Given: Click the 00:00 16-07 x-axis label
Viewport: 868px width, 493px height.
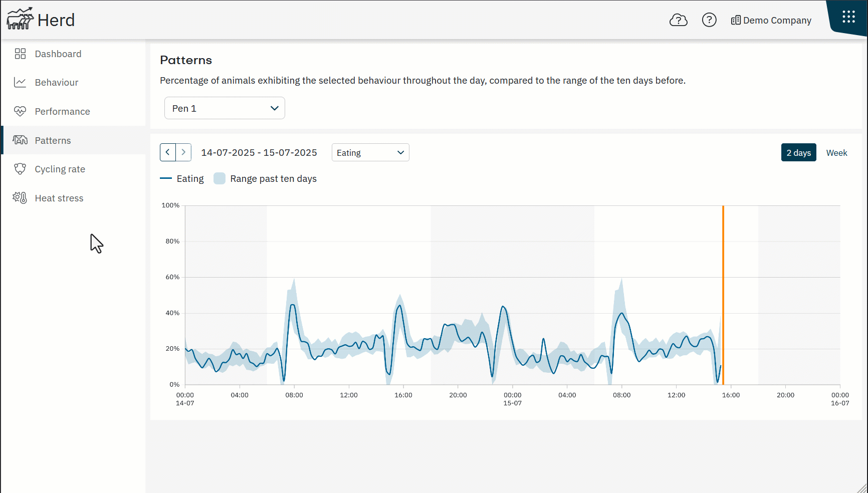Looking at the screenshot, I should click(840, 399).
